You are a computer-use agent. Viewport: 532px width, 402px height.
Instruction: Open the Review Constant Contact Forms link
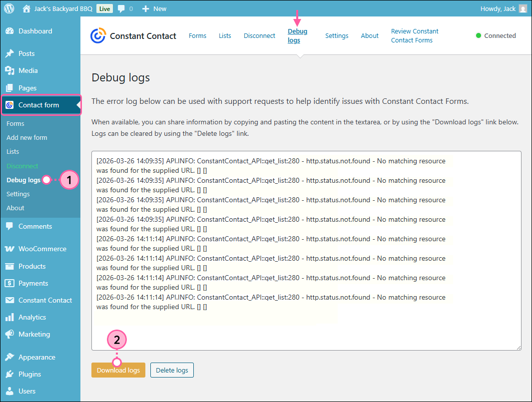click(x=414, y=35)
